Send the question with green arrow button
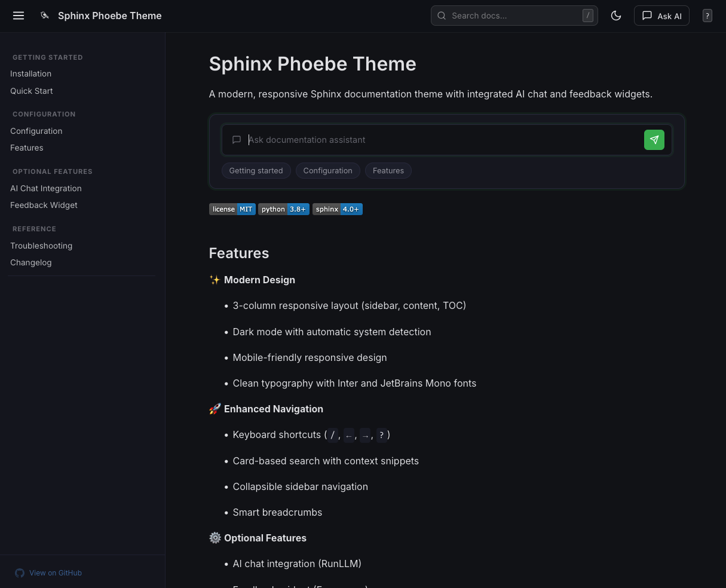726x588 pixels. point(654,140)
